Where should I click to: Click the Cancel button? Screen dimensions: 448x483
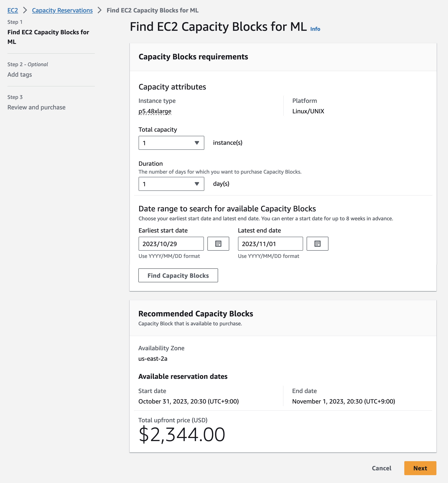[x=381, y=468]
